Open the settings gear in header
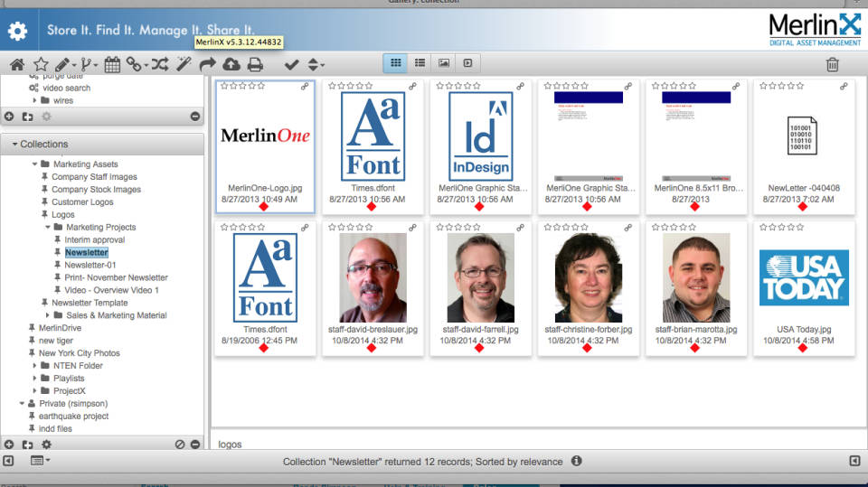This screenshot has width=868, height=487. click(18, 31)
